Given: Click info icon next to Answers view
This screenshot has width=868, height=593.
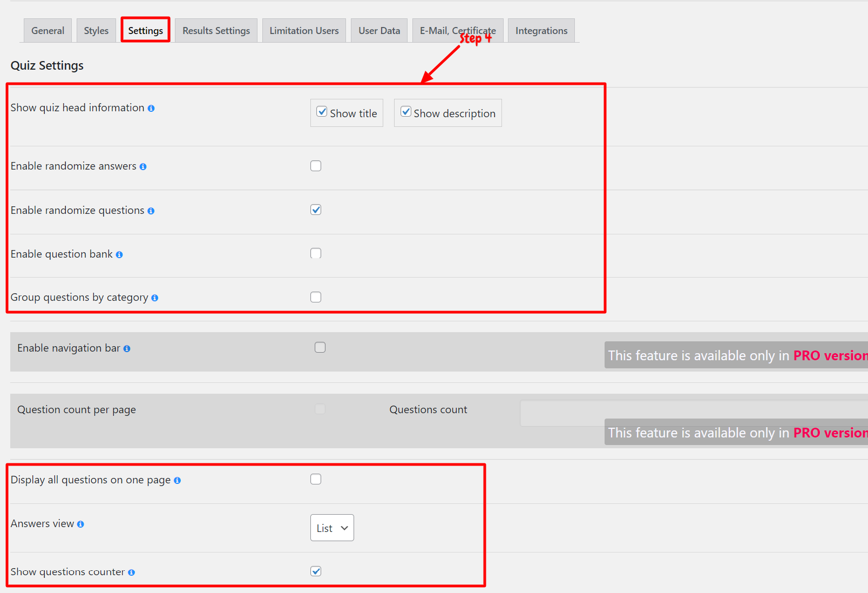Looking at the screenshot, I should (x=80, y=524).
